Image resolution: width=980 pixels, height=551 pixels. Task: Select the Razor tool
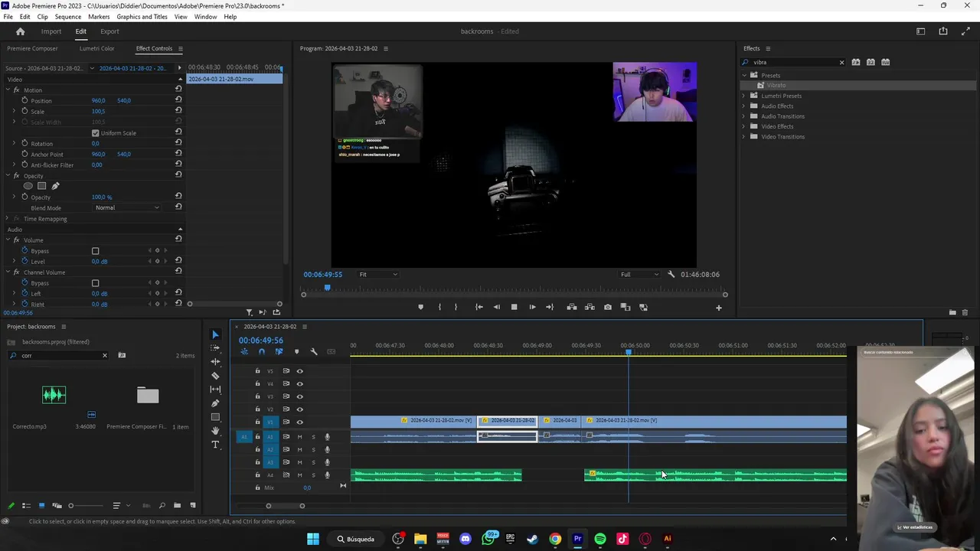tap(215, 376)
